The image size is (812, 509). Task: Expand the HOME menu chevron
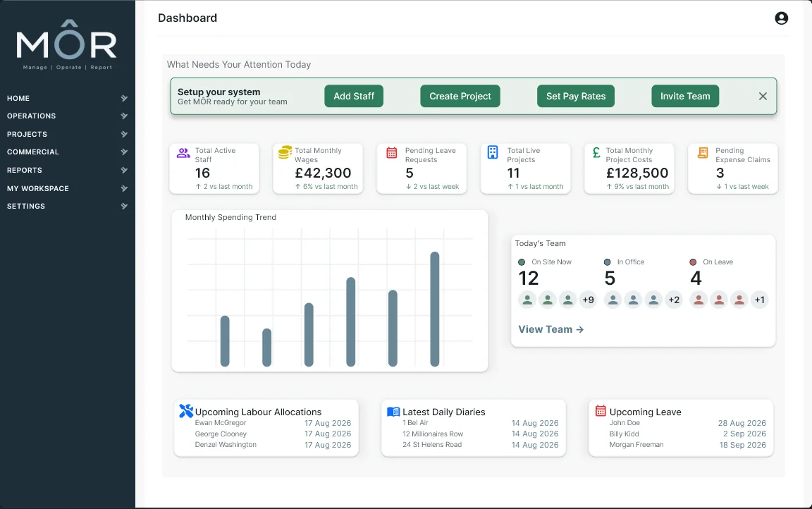pyautogui.click(x=124, y=98)
